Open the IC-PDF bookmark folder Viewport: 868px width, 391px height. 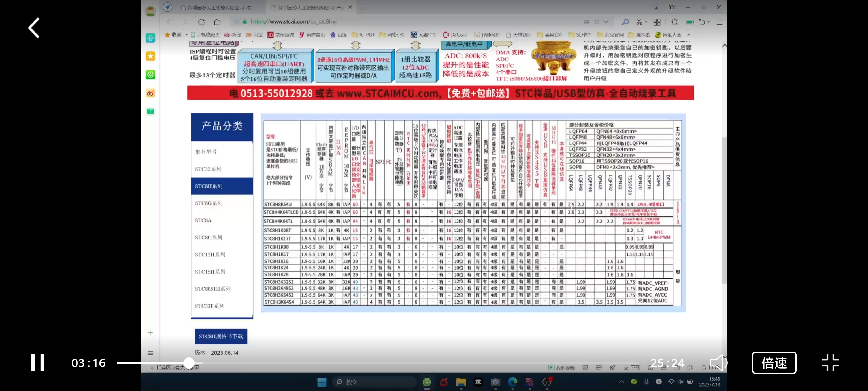363,35
